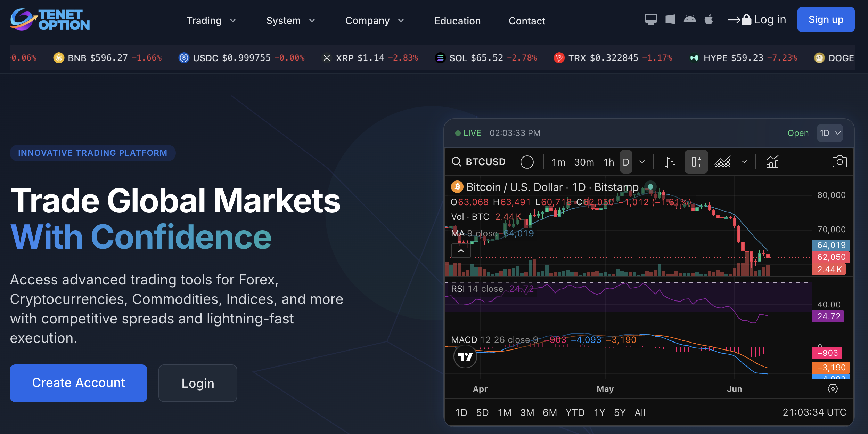This screenshot has height=434, width=868.
Task: Click the 64,019 MA price label
Action: pos(831,245)
